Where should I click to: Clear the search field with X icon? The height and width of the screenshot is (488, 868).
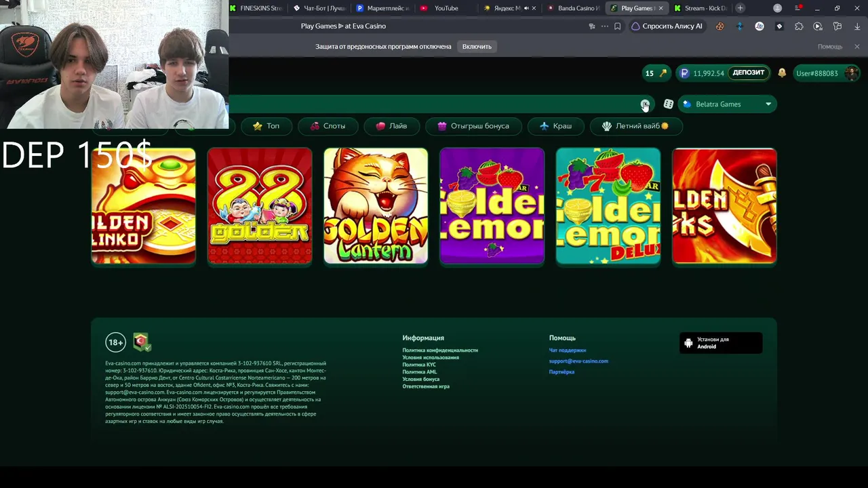click(x=645, y=104)
